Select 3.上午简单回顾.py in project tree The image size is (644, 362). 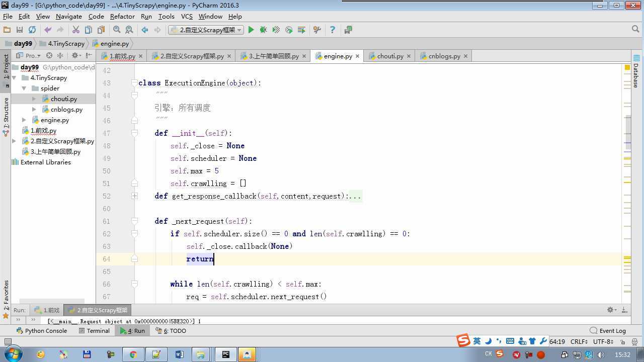click(x=55, y=152)
